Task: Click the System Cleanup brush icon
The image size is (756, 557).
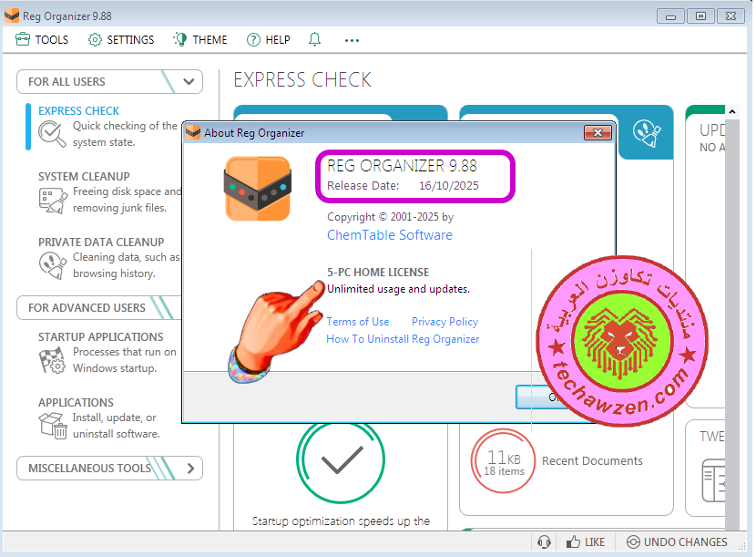Action: [x=53, y=200]
